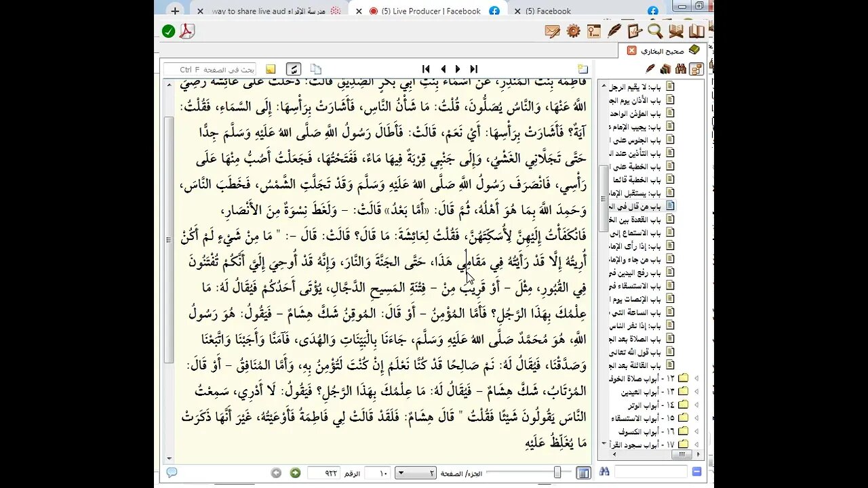This screenshot has width=868, height=488.
Task: Select the باب من قال في index entry
Action: (x=642, y=206)
